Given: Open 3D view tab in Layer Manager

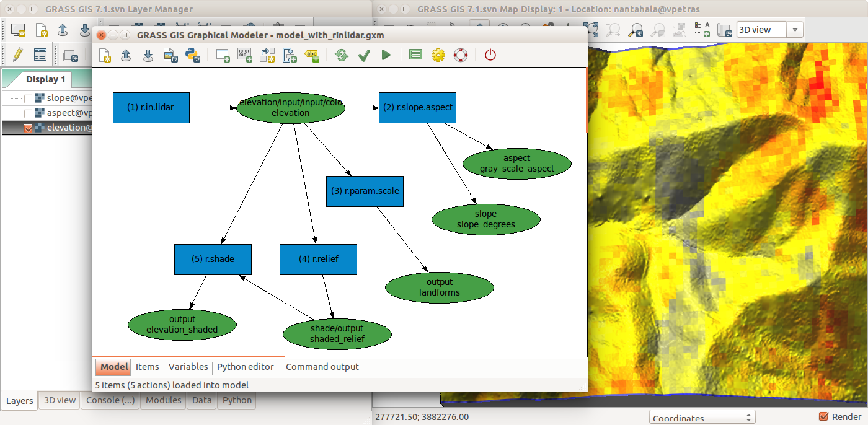Looking at the screenshot, I should pos(60,400).
